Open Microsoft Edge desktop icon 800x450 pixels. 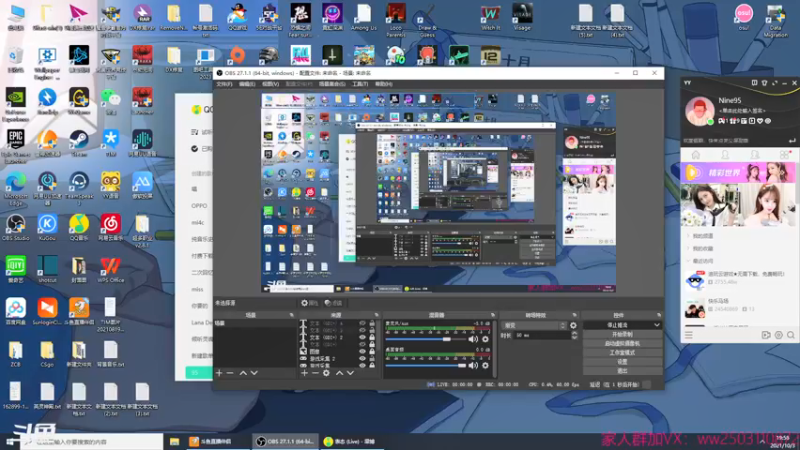(x=15, y=188)
